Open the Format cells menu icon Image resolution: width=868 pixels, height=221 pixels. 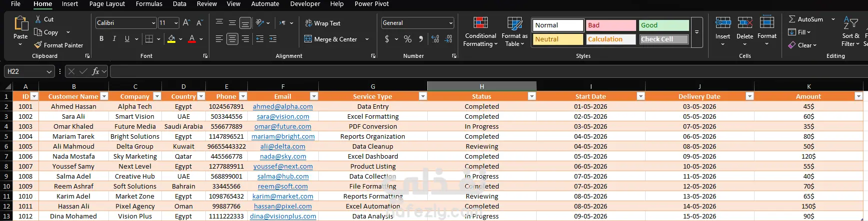(767, 22)
